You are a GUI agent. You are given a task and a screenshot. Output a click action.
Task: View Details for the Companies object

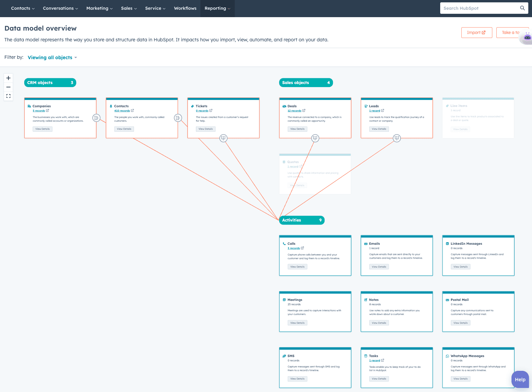[x=43, y=129]
